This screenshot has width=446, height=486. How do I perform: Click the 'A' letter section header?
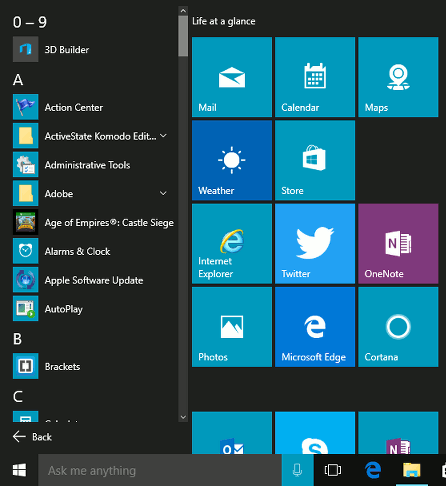pos(18,80)
